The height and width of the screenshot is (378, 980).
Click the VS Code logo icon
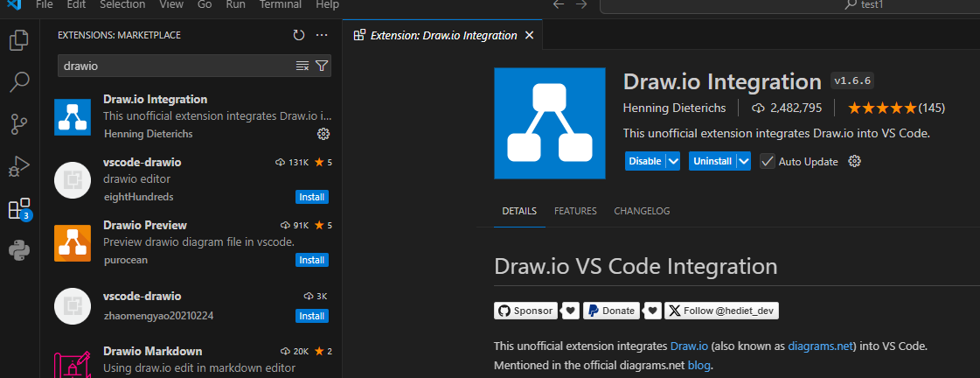coord(14,3)
